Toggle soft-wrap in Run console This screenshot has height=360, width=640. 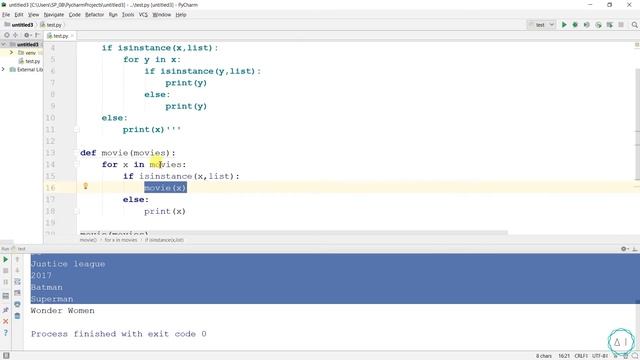tap(17, 282)
